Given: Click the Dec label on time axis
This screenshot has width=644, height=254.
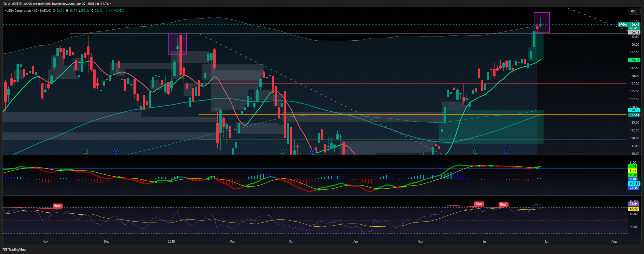Looking at the screenshot, I should 107,242.
